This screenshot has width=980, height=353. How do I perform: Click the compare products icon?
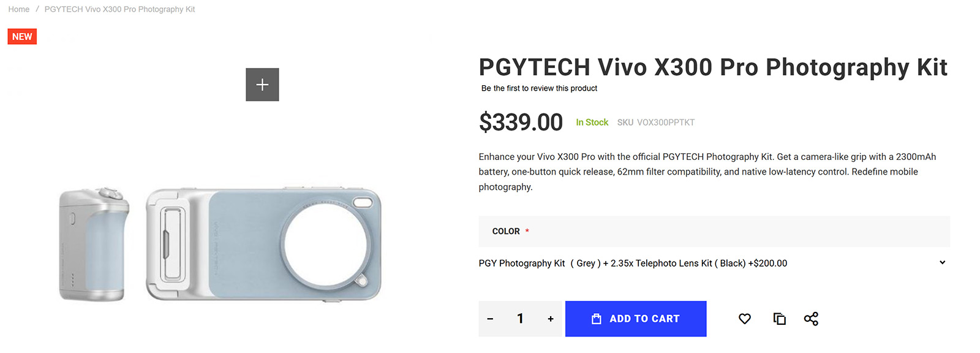(x=779, y=319)
